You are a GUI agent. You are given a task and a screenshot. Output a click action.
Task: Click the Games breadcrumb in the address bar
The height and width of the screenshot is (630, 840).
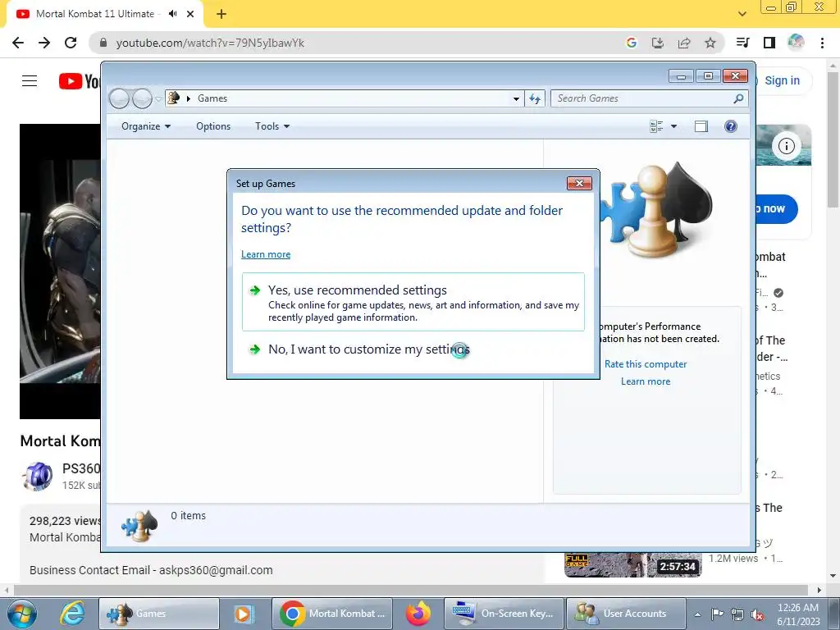(212, 98)
